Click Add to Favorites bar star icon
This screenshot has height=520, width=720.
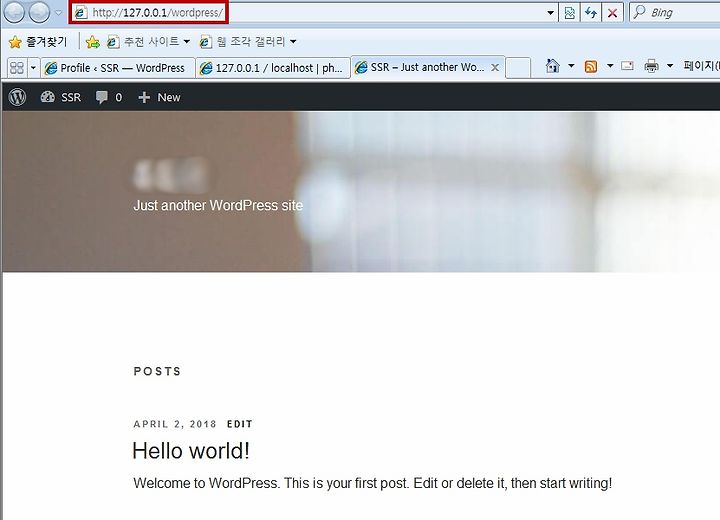coord(93,42)
